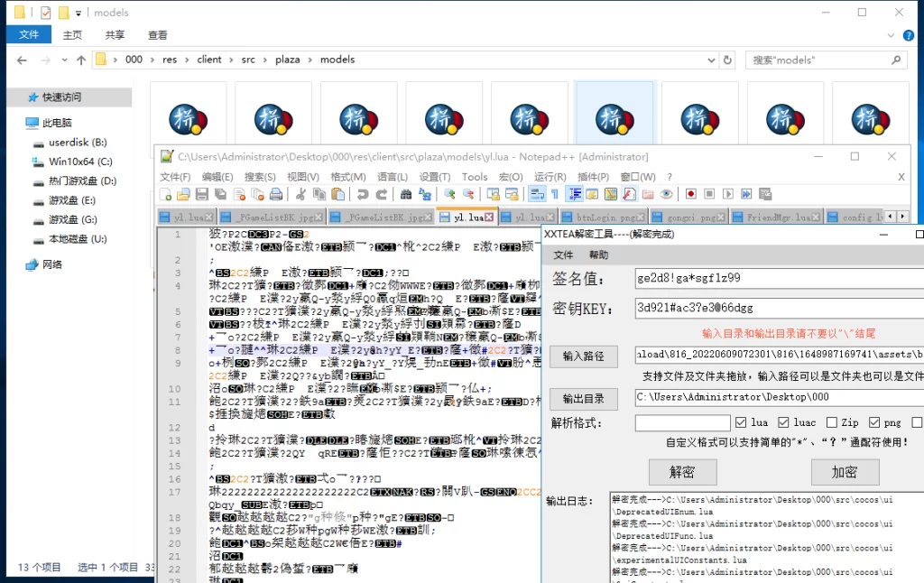Viewport: 924px width, 583px height.
Task: Click the Print icon in Notepad++ toolbar
Action: click(x=276, y=194)
